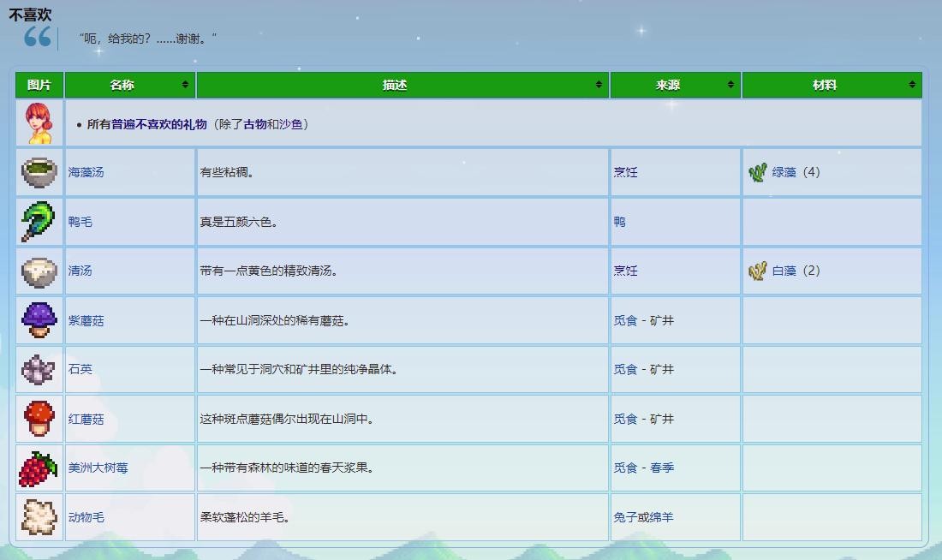
Task: Click the Red Mushroom (红蘑菇) icon
Action: [39, 419]
